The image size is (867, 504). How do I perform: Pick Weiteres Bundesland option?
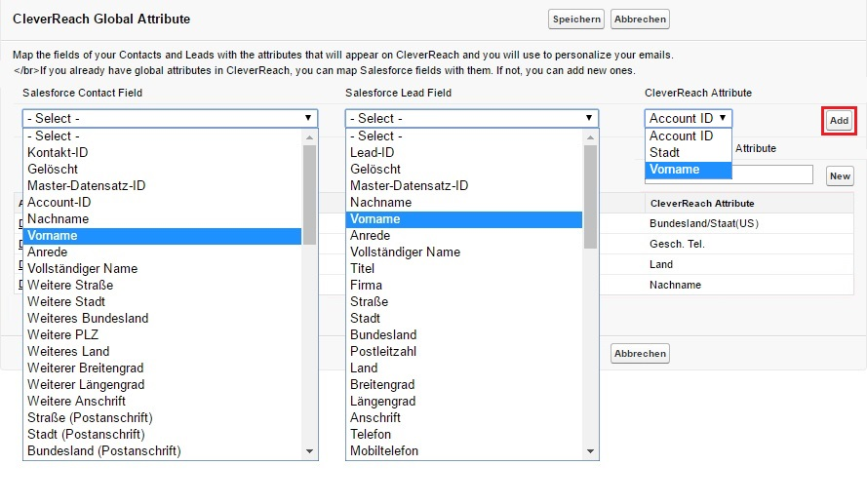[x=163, y=319]
